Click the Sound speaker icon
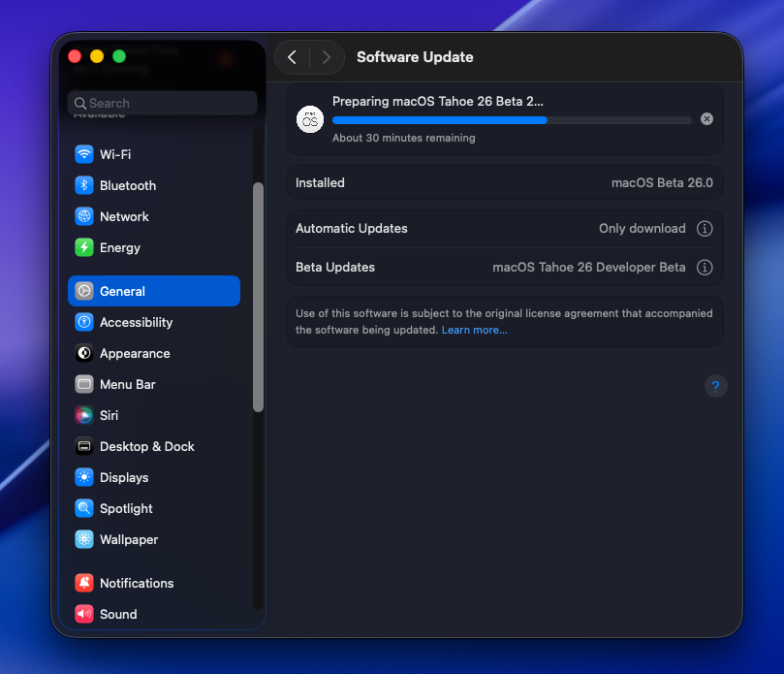Viewport: 784px width, 674px height. point(84,614)
